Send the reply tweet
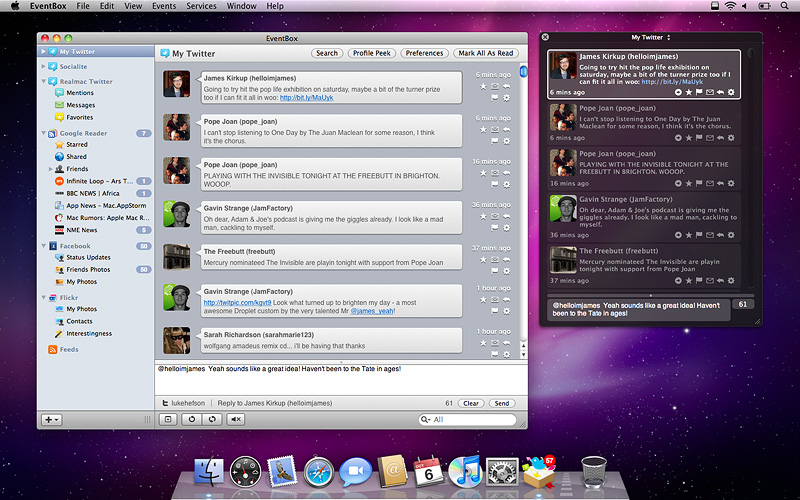This screenshot has height=500, width=800. (502, 403)
